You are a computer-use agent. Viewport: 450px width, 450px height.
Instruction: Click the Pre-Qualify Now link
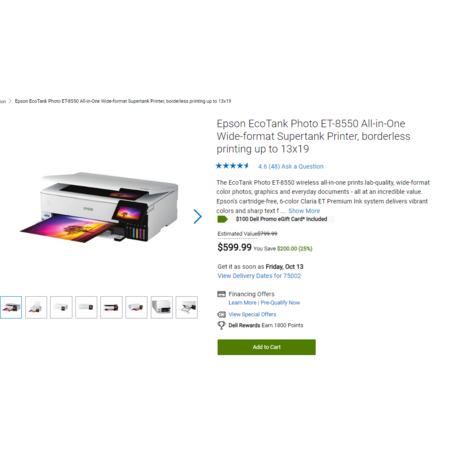click(x=280, y=303)
